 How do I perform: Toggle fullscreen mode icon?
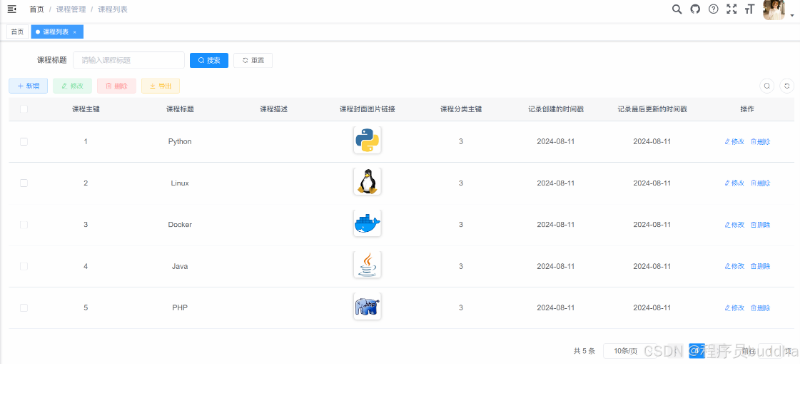[x=732, y=9]
